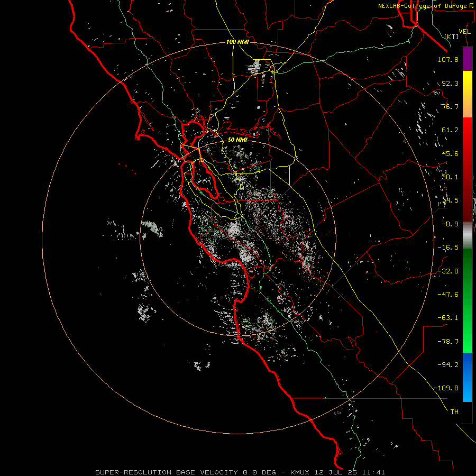This screenshot has width=476, height=476.
Task: Click the 76.7 velocity scale value
Action: point(450,106)
